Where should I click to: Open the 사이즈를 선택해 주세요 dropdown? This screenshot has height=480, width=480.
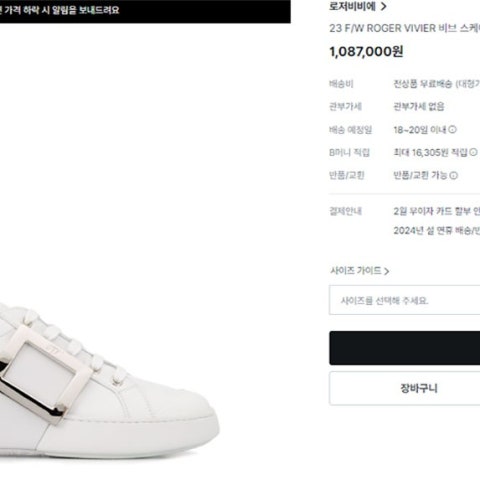[404, 300]
